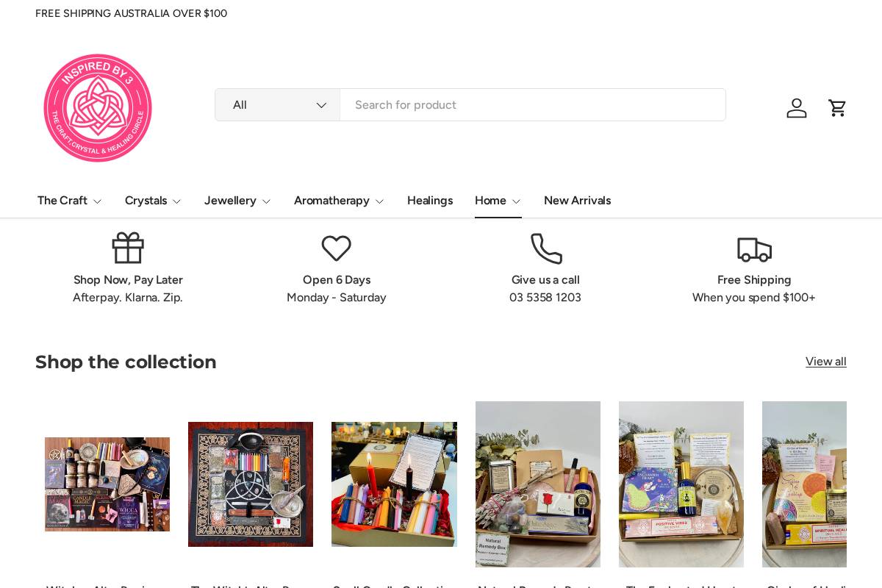Click the FREE SHIPPING AUSTRALIA OVER $100 banner
This screenshot has width=882, height=588.
131,13
